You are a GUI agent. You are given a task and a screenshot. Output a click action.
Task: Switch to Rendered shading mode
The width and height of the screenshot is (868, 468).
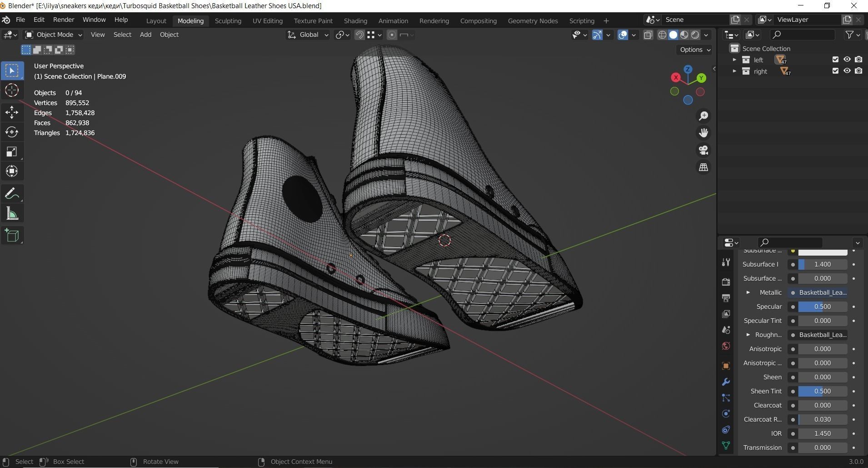695,35
